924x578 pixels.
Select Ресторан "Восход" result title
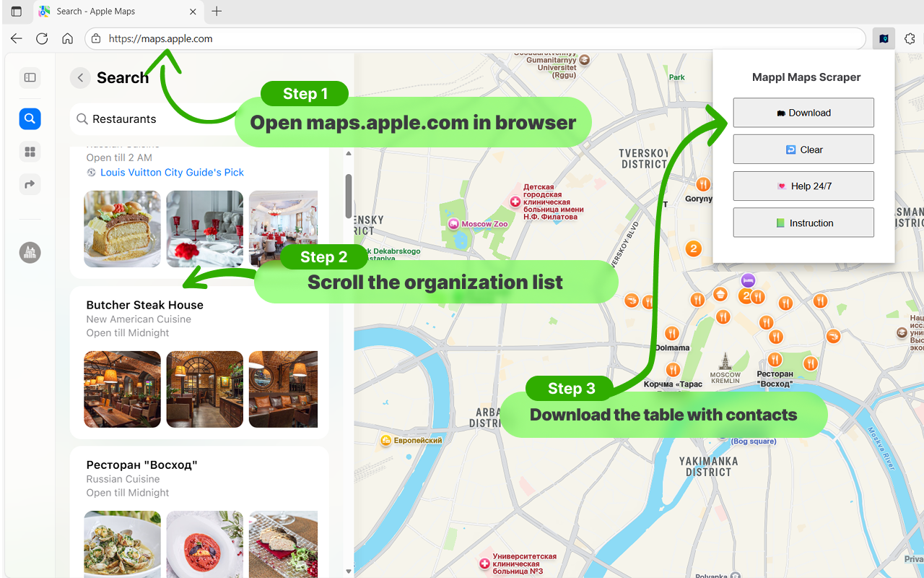141,465
